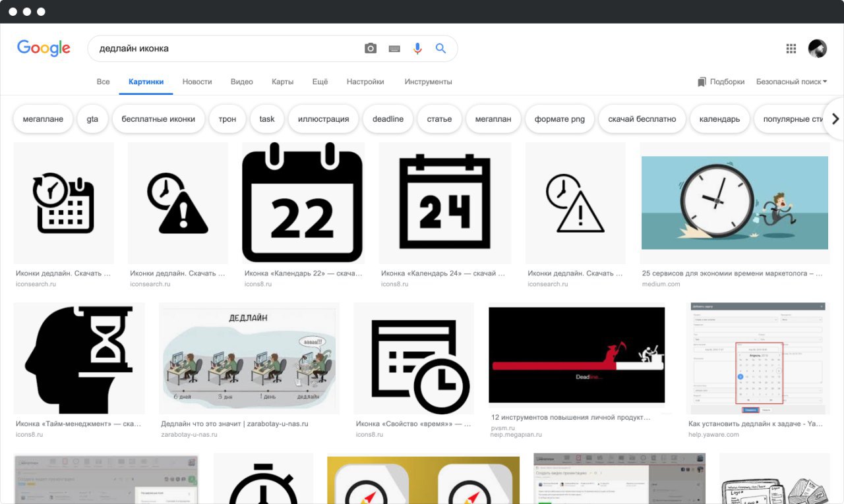Open the account profile avatar
The image size is (844, 504).
coord(818,48)
